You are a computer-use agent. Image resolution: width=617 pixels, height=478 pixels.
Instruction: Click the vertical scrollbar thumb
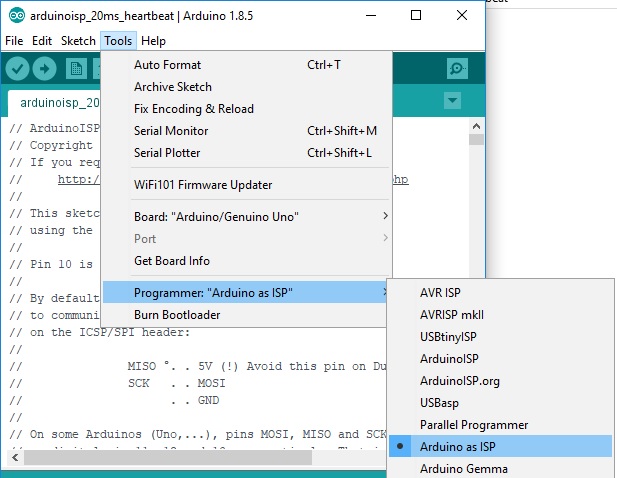tap(477, 140)
